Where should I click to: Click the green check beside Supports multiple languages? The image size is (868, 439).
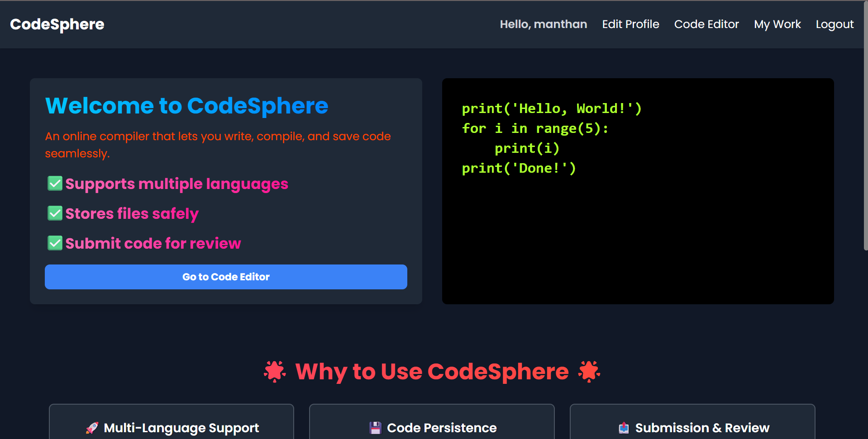(x=55, y=184)
